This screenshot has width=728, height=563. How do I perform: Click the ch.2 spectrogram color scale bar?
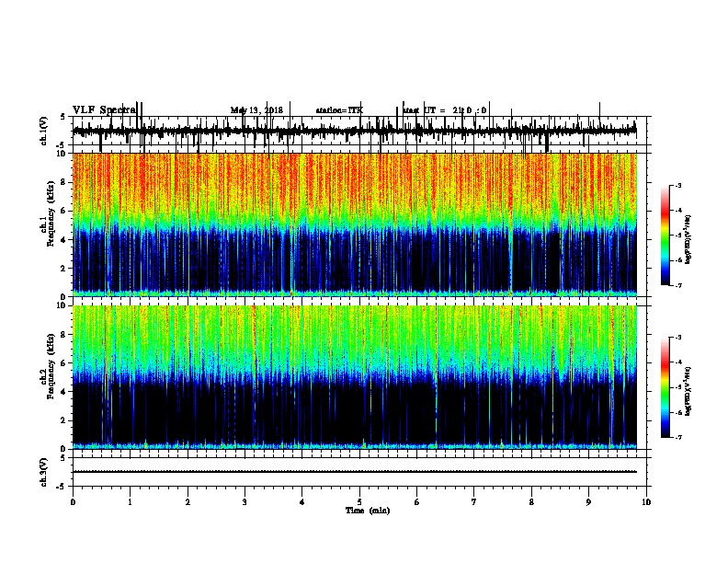[665, 387]
